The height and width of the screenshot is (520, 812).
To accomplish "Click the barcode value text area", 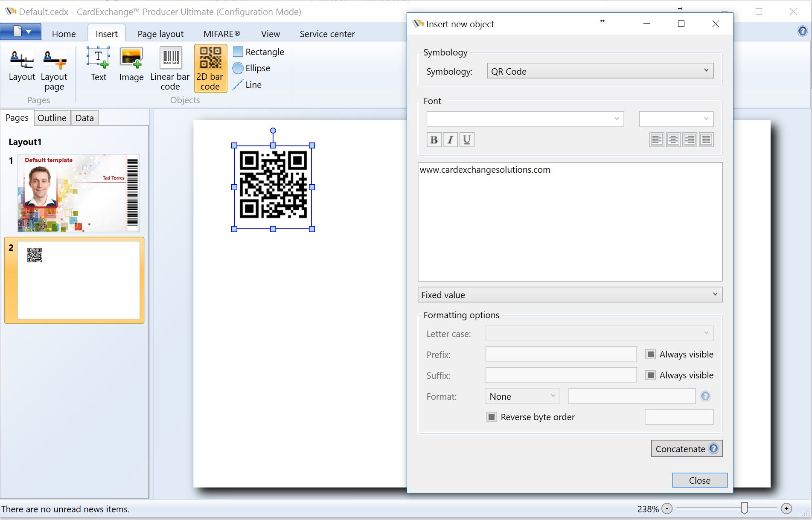I will (x=570, y=222).
